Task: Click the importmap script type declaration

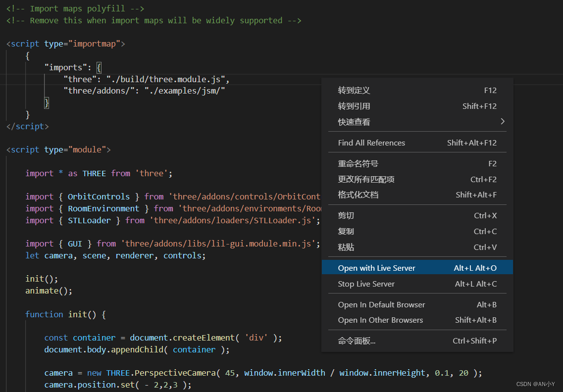Action: tap(64, 43)
